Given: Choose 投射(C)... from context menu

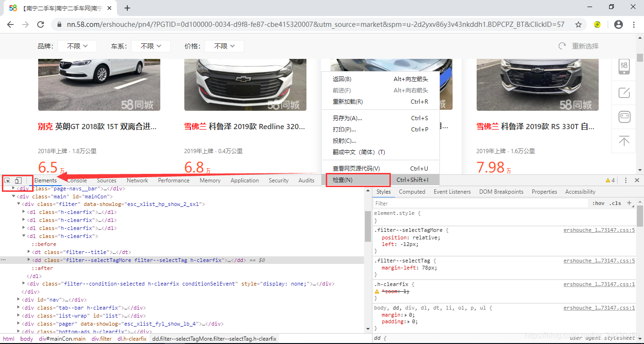Looking at the screenshot, I should pos(380,140).
